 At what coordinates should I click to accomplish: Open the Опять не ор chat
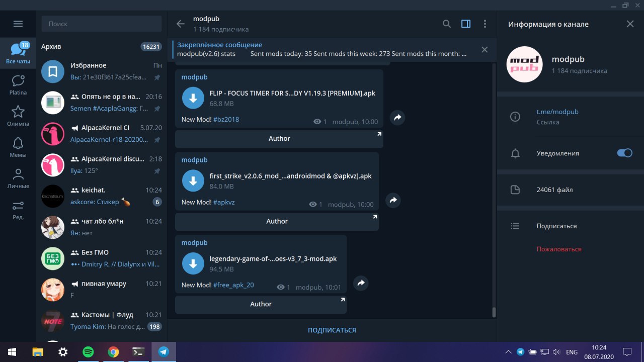102,103
